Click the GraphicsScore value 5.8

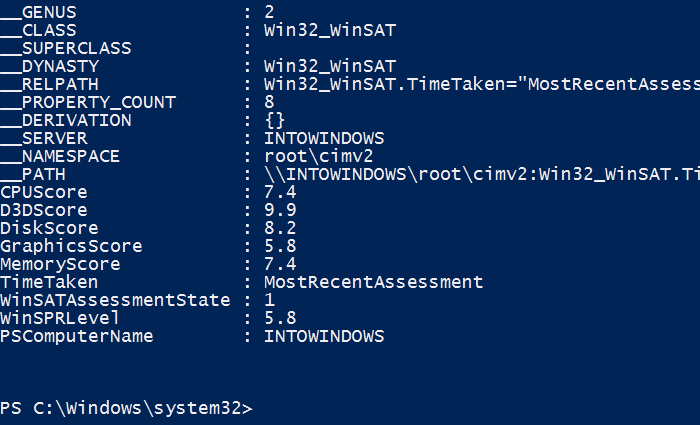click(x=281, y=246)
